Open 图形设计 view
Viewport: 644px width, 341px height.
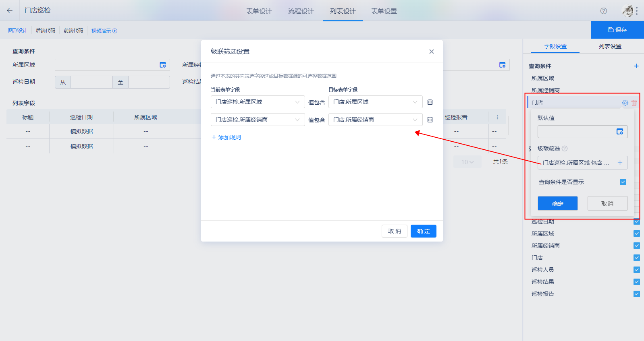(x=18, y=31)
